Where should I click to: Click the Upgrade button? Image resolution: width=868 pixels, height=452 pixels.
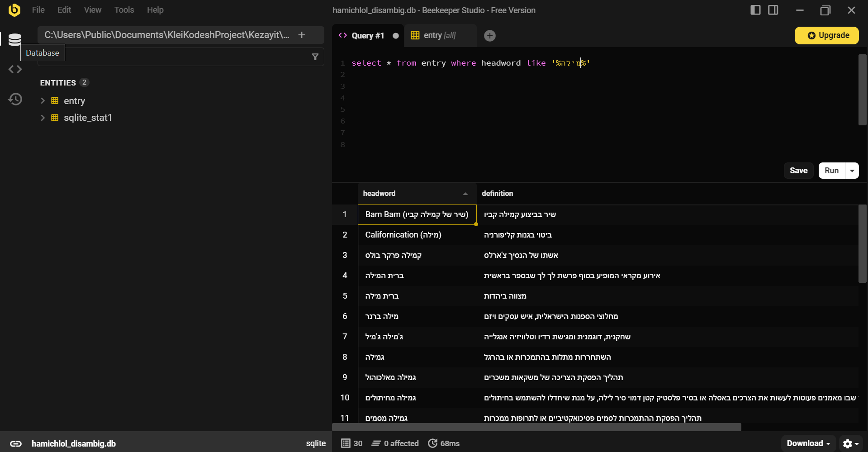point(826,35)
